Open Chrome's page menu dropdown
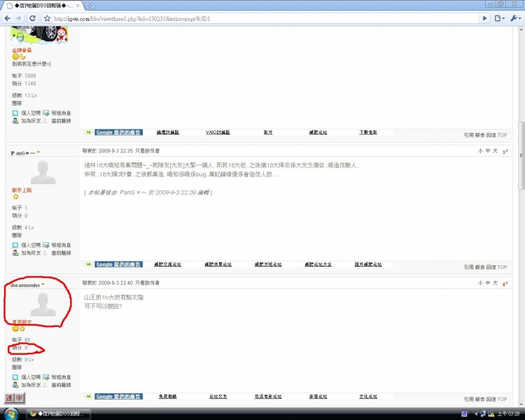Viewport: 525px width, 420px height. click(499, 18)
